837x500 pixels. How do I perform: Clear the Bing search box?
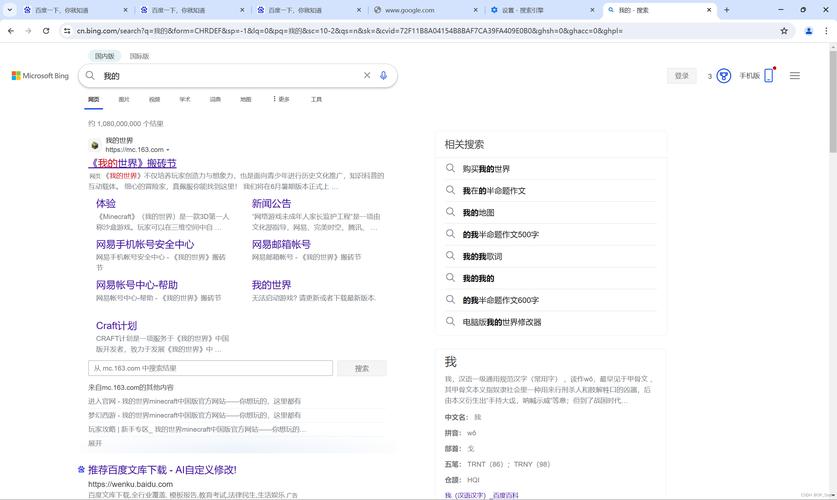[x=367, y=75]
